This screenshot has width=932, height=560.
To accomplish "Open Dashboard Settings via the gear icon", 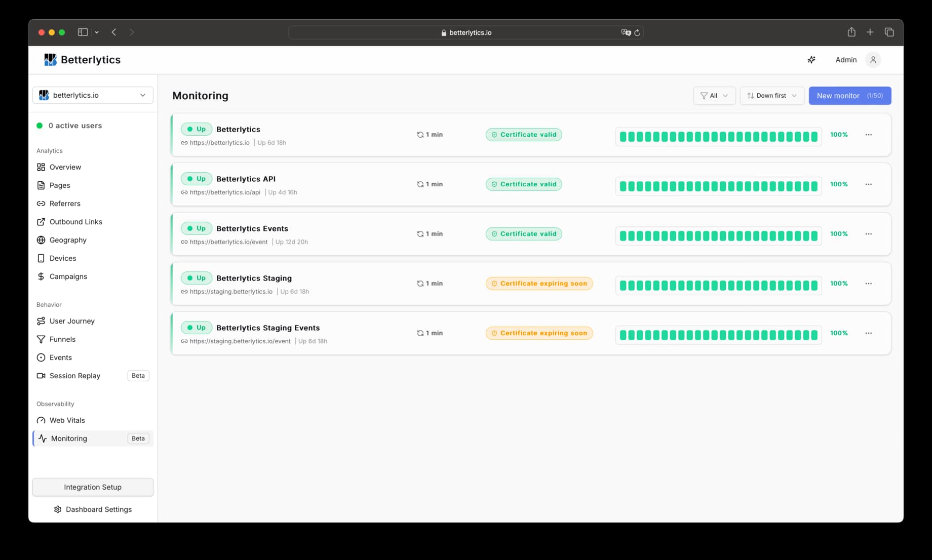I will 58,509.
